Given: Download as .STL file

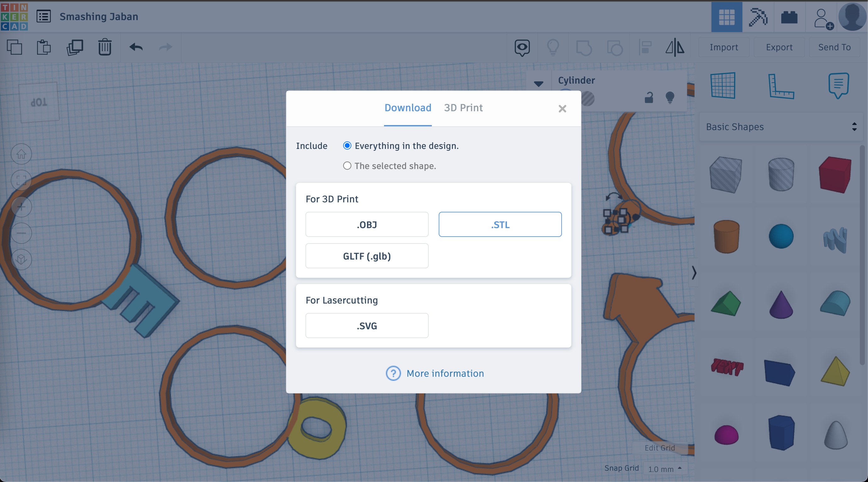Looking at the screenshot, I should click(x=500, y=224).
